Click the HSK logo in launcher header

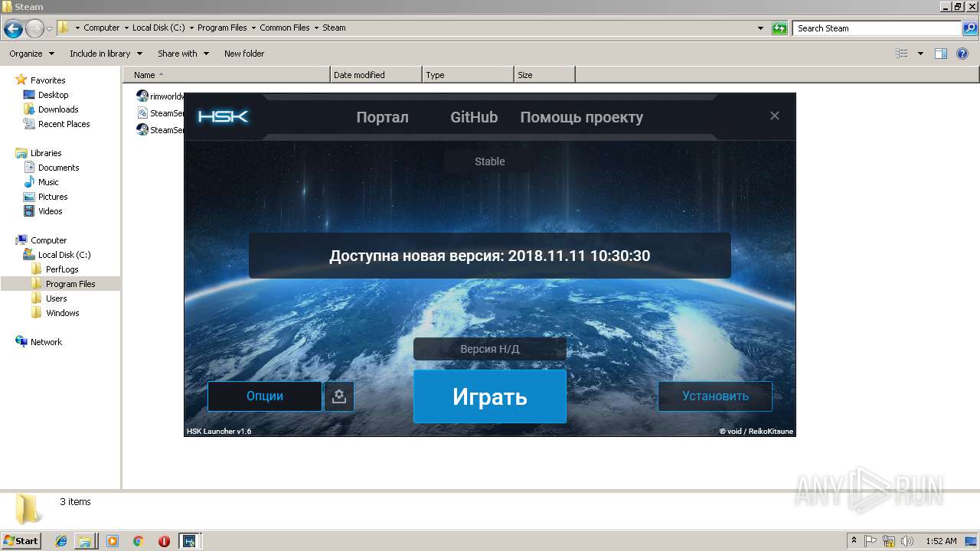point(223,117)
